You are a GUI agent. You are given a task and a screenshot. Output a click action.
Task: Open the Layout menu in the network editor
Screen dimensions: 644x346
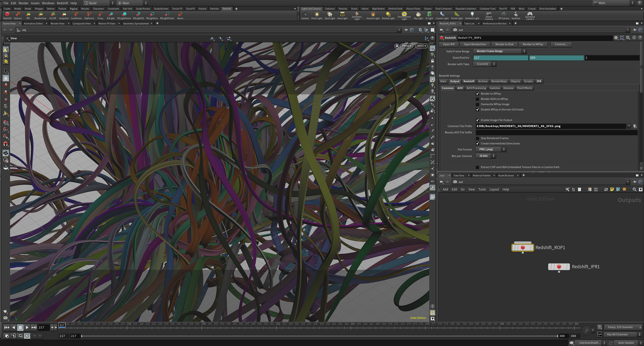(x=494, y=189)
